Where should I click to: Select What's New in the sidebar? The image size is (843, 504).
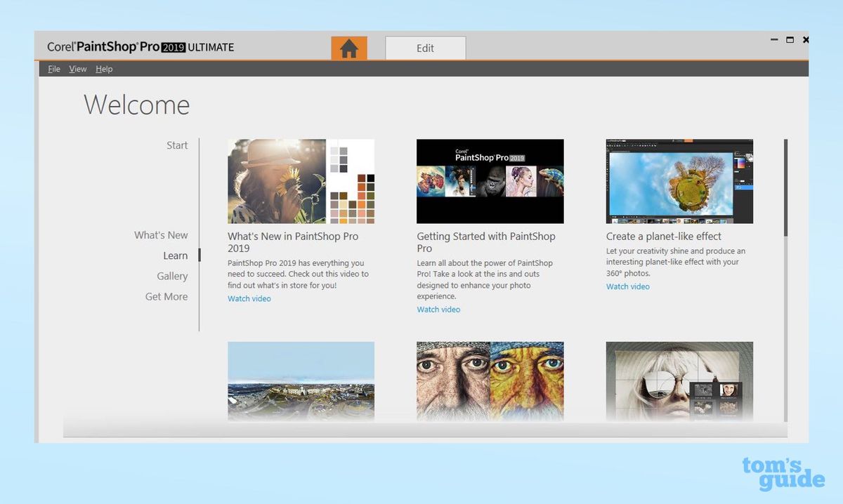point(161,235)
